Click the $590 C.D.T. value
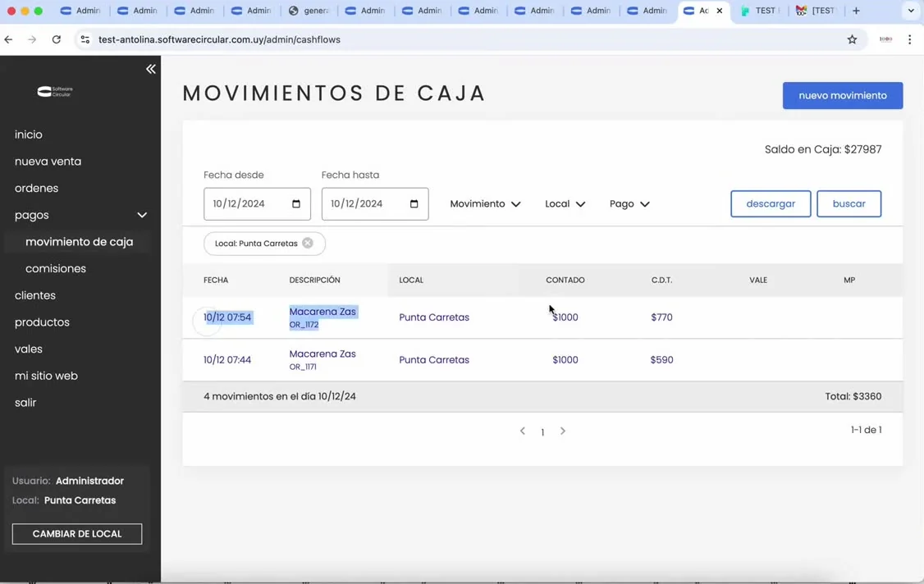 click(661, 359)
